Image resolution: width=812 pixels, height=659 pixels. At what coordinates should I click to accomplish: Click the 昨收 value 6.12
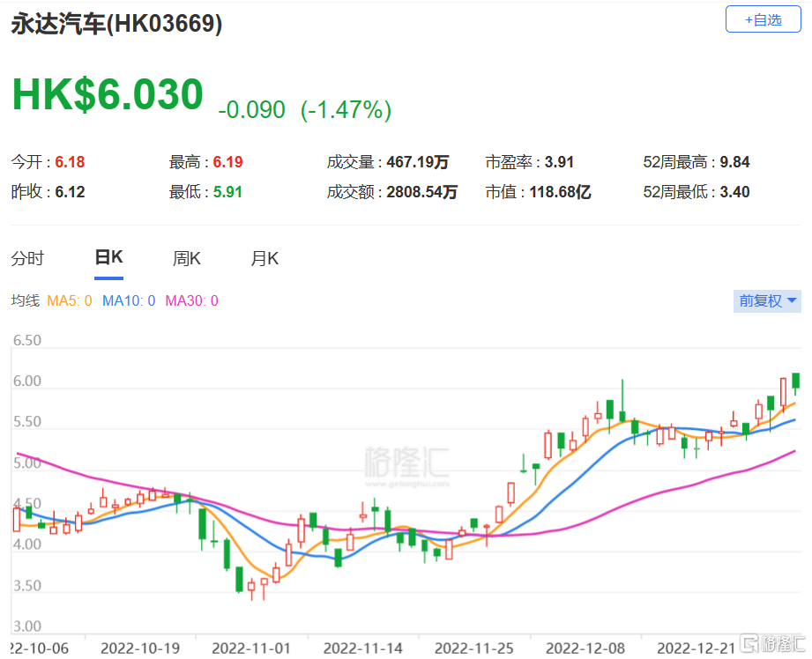[x=70, y=192]
